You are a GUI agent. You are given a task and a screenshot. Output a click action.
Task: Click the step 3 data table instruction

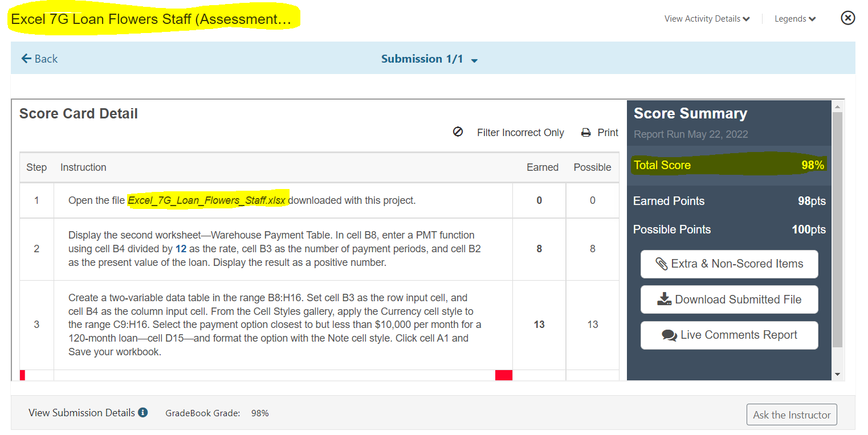(275, 325)
